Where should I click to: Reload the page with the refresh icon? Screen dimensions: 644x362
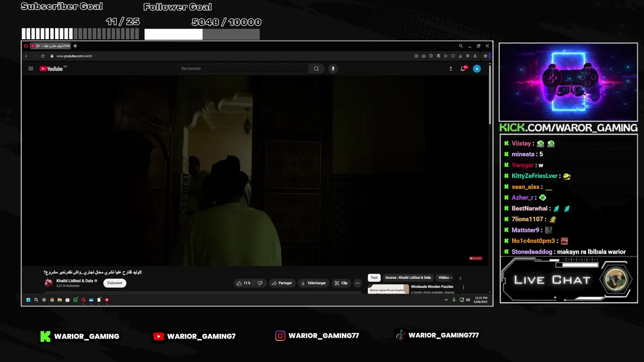click(x=43, y=56)
